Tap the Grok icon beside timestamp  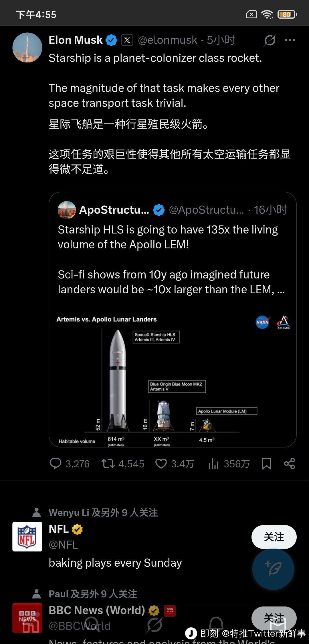(x=270, y=40)
